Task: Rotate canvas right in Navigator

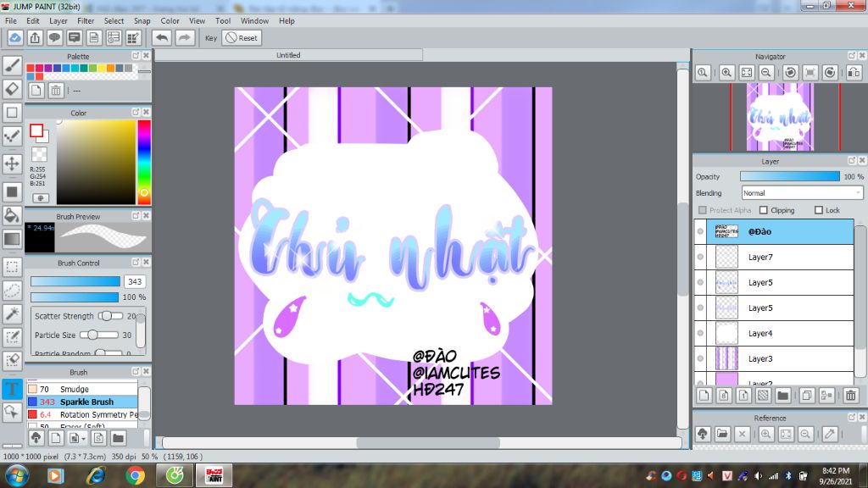Action: click(x=830, y=73)
